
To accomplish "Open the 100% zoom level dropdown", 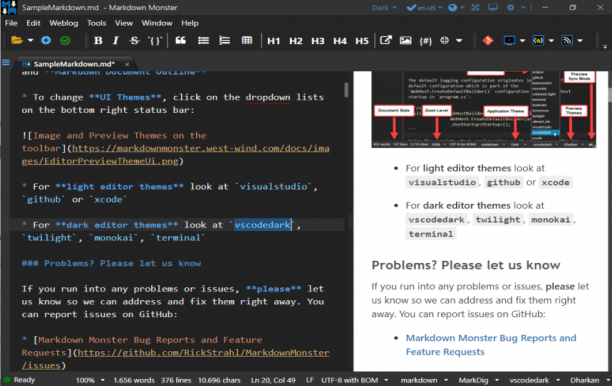I will (x=90, y=380).
